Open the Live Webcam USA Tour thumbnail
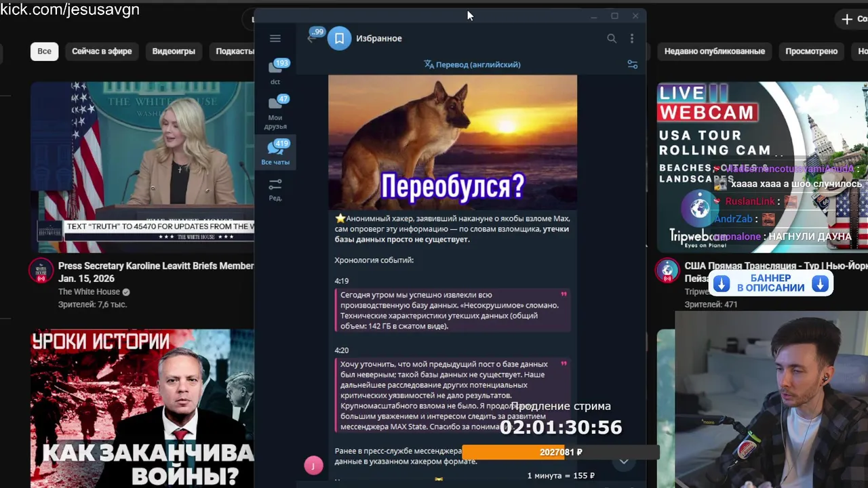Viewport: 868px width, 488px height. tap(762, 167)
